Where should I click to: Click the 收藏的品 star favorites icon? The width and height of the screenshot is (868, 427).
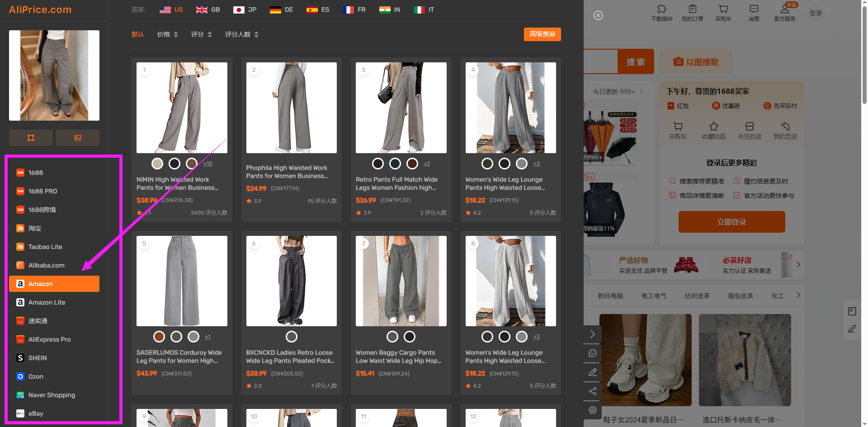pyautogui.click(x=713, y=130)
